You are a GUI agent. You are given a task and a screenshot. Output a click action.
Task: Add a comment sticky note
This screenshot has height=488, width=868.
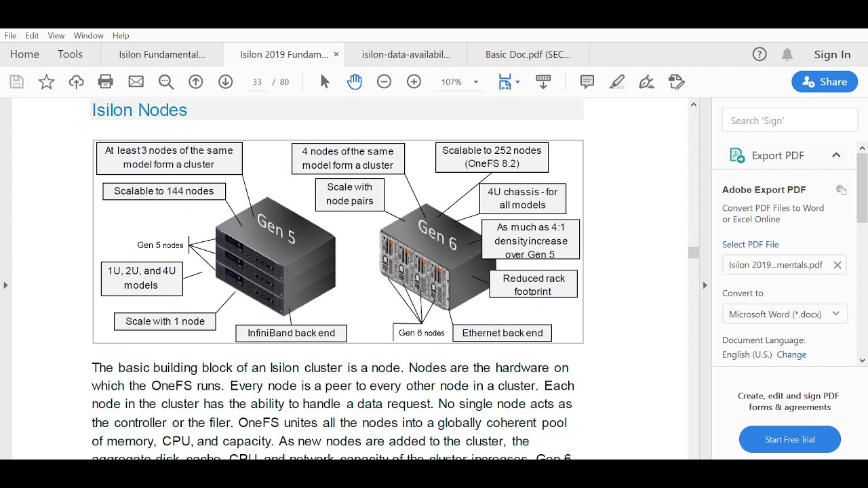(x=587, y=82)
